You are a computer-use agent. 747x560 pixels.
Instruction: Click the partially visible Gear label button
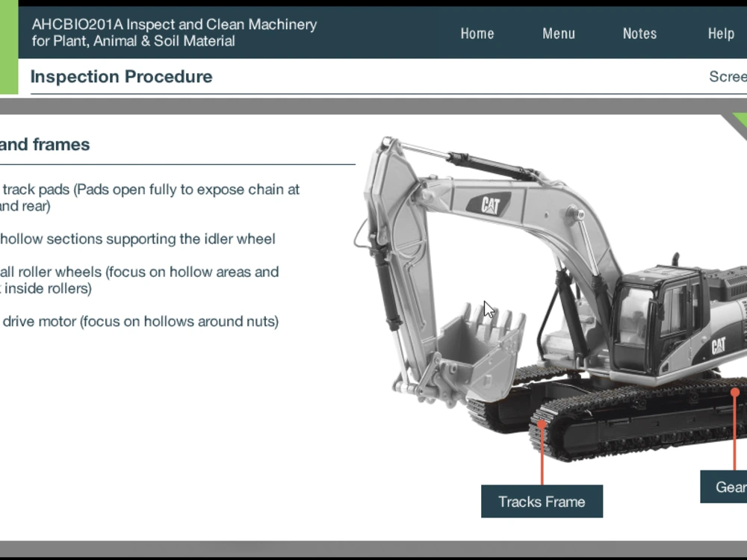pos(724,487)
